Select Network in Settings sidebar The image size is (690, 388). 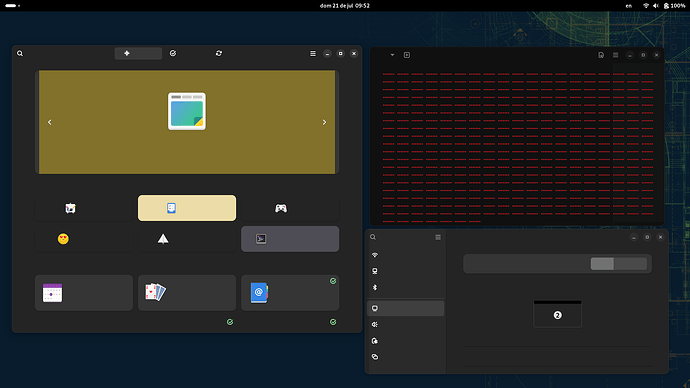coord(405,271)
